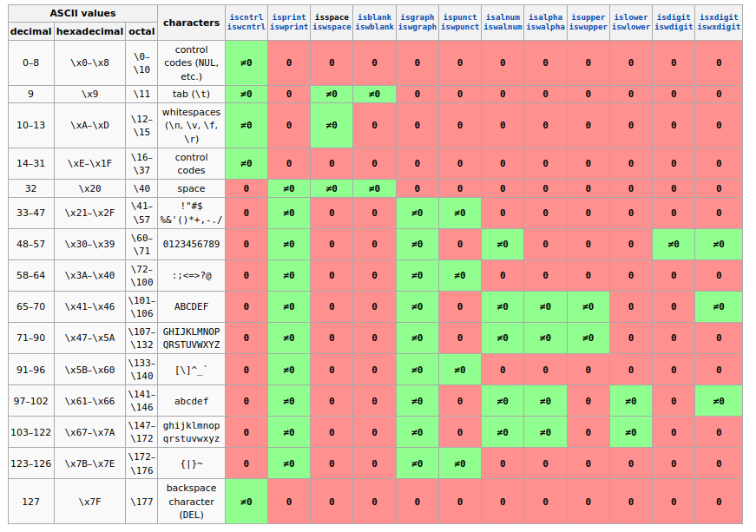Select the \x7F hexadecimal cell
The height and width of the screenshot is (532, 756).
pos(90,502)
